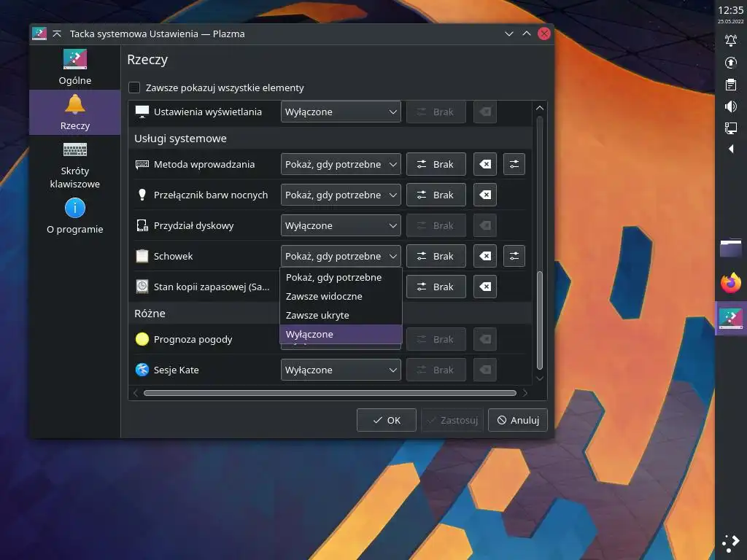
Task: Expand hidden tray icons arrow
Action: click(731, 149)
